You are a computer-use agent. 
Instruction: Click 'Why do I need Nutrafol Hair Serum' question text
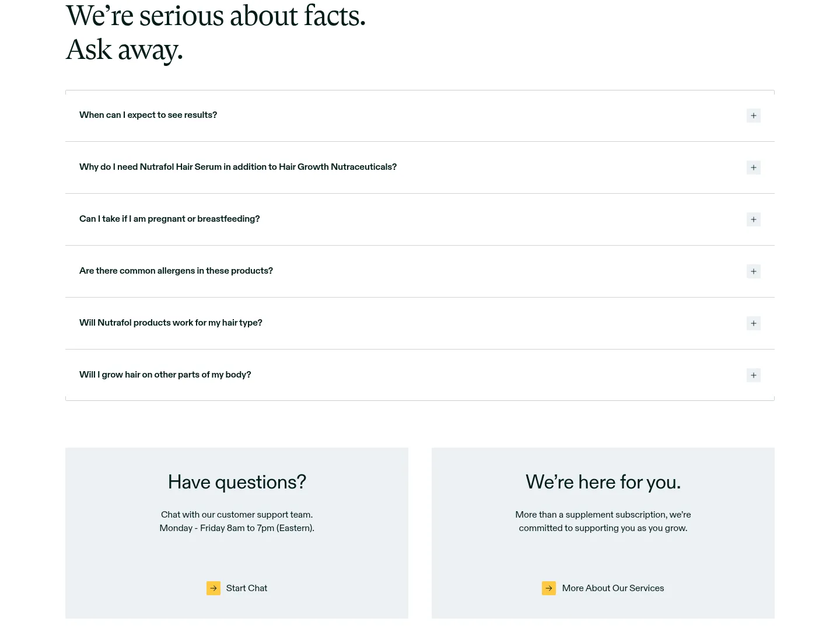click(238, 167)
